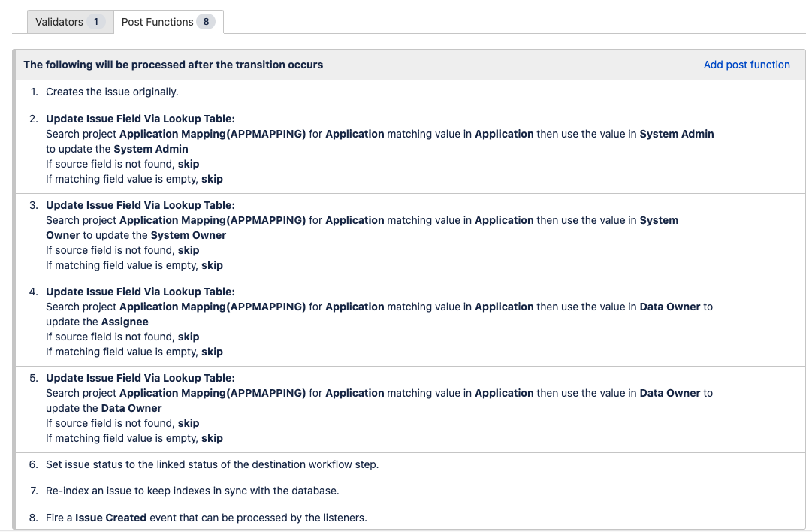This screenshot has width=812, height=532.
Task: Select the Data Owner lookup table post function
Action: coord(300,407)
